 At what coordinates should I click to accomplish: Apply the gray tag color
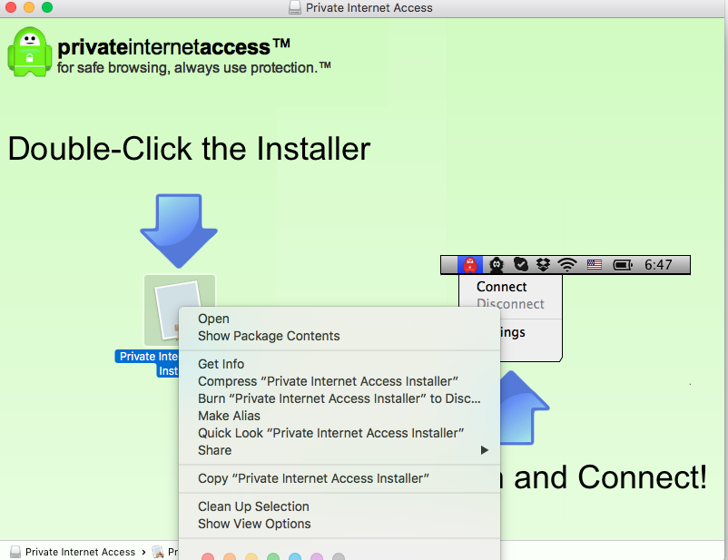pyautogui.click(x=339, y=556)
